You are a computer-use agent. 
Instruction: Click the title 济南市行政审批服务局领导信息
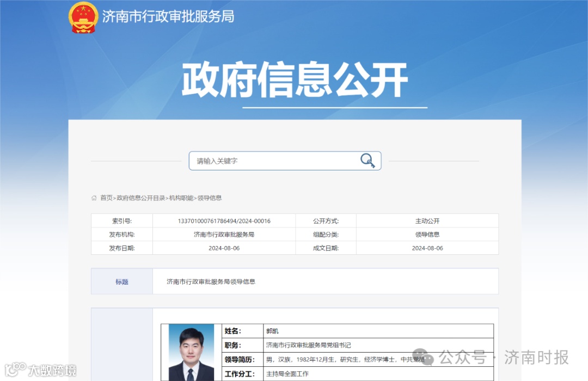pyautogui.click(x=211, y=281)
